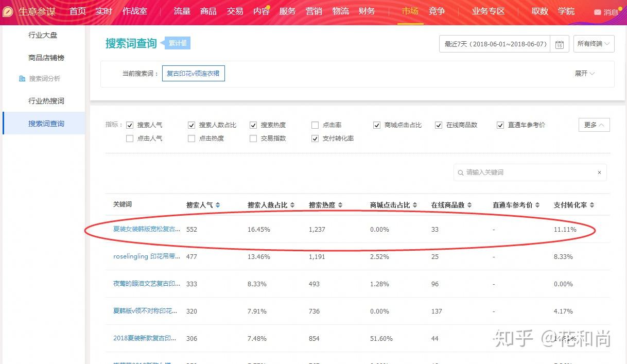Uncheck the 搜索人气 checkbox
Viewport: 627px width, 364px height.
tap(130, 125)
